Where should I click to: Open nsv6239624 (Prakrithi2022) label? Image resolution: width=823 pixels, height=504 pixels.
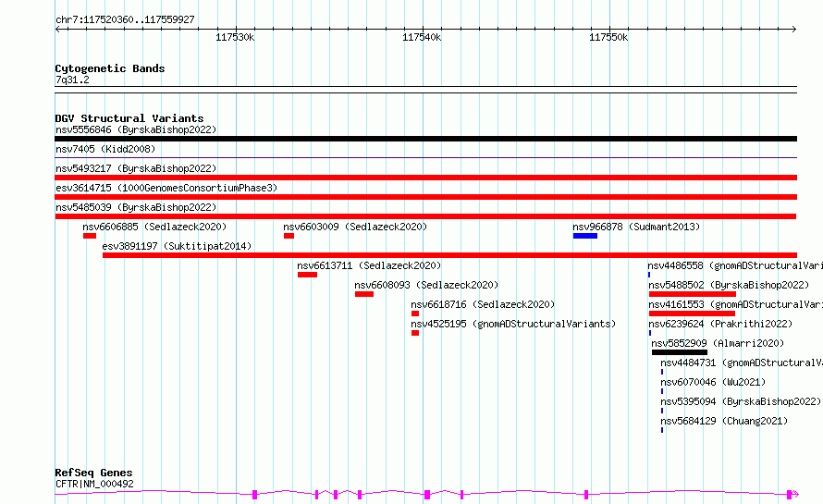(720, 324)
